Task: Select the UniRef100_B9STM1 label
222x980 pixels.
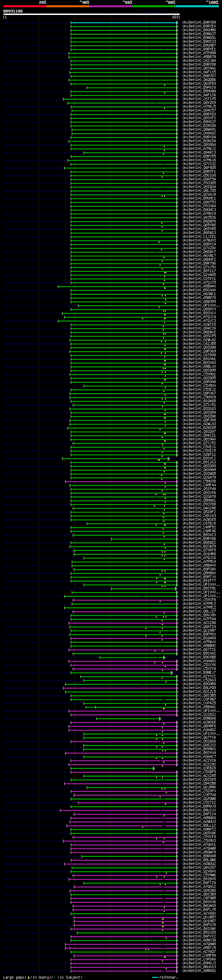Action: coord(199,589)
